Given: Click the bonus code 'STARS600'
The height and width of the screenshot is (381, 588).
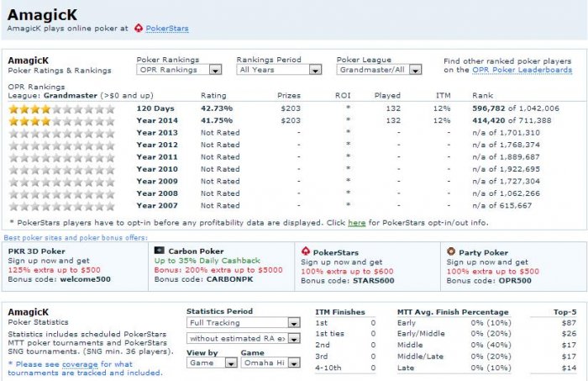Looking at the screenshot, I should [373, 281].
